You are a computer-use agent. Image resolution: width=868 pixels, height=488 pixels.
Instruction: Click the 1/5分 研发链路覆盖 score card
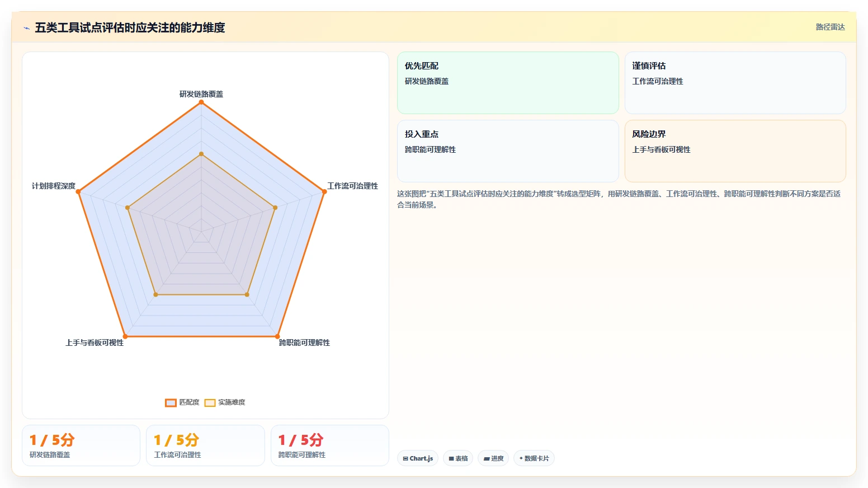(81, 445)
